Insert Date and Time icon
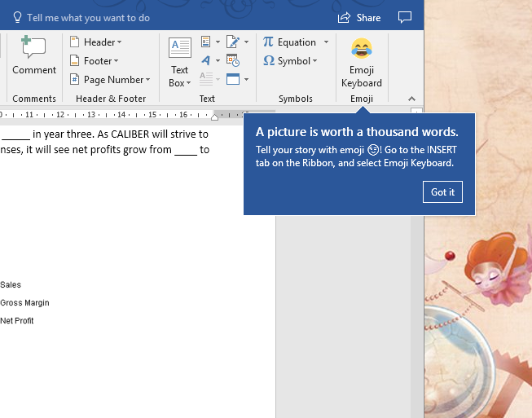532x418 pixels. point(233,60)
